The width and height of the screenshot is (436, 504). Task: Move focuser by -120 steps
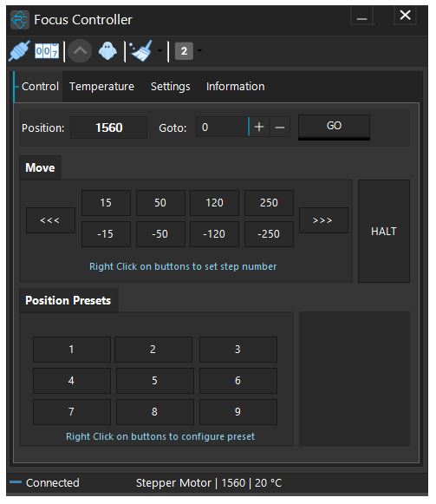pos(214,234)
